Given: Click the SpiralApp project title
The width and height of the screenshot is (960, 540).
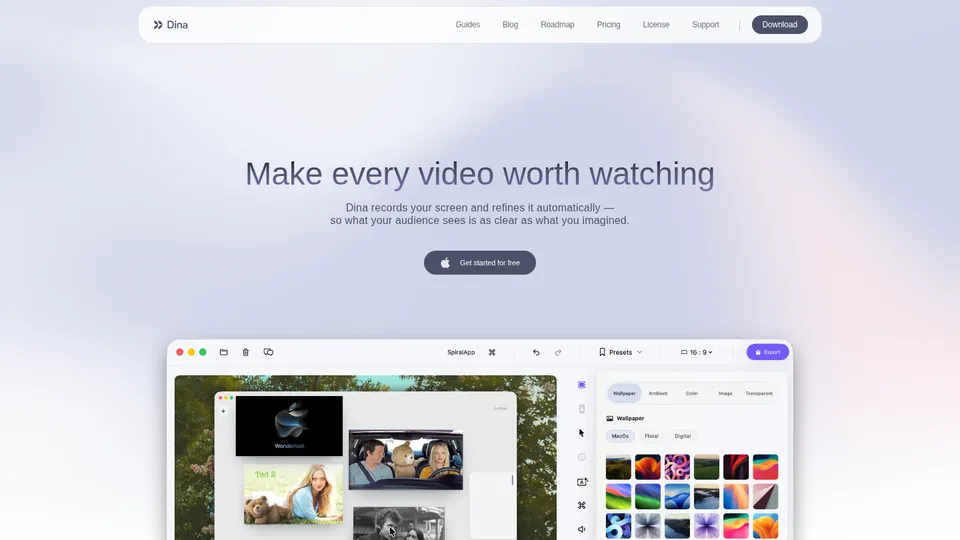Looking at the screenshot, I should 461,352.
